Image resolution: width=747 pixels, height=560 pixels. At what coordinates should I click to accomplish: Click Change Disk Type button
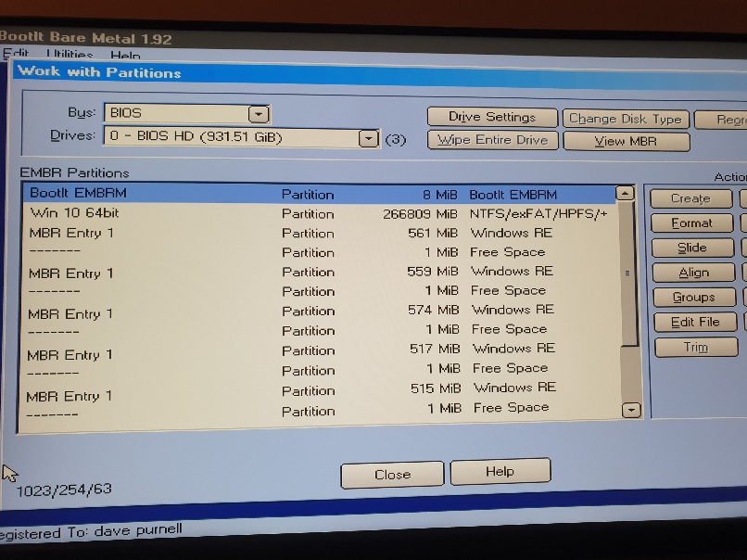pos(626,119)
